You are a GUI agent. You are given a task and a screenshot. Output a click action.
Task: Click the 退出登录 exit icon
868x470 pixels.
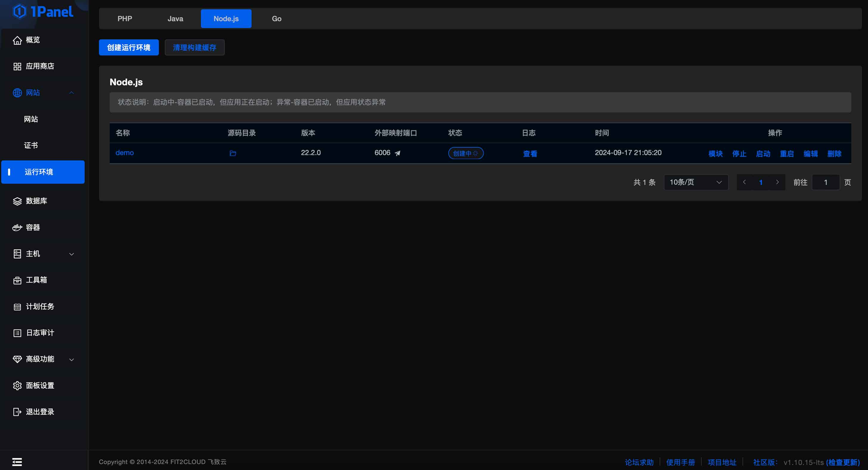point(17,412)
